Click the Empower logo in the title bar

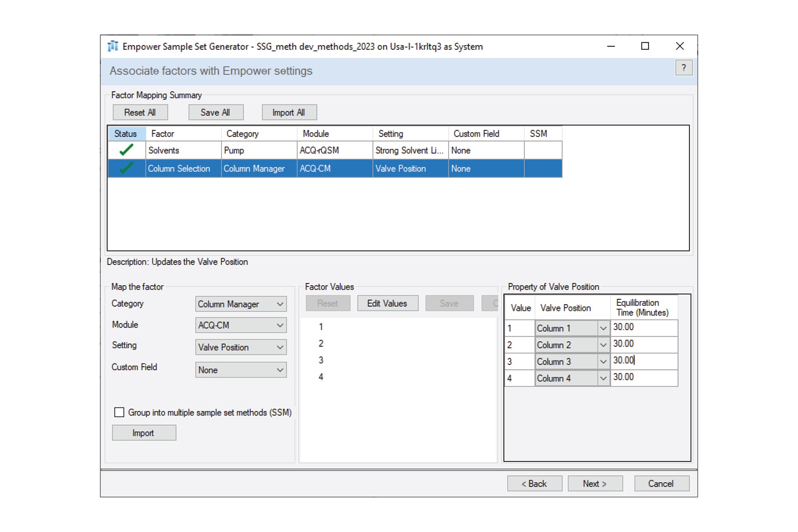[x=113, y=46]
